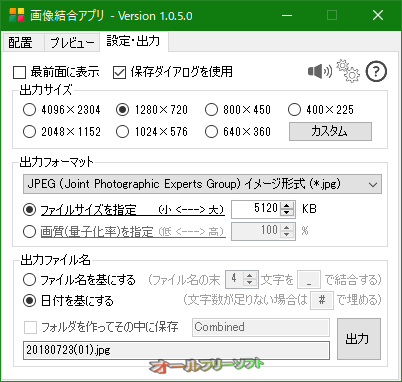
Task: Click the 出力 button
Action: (359, 339)
